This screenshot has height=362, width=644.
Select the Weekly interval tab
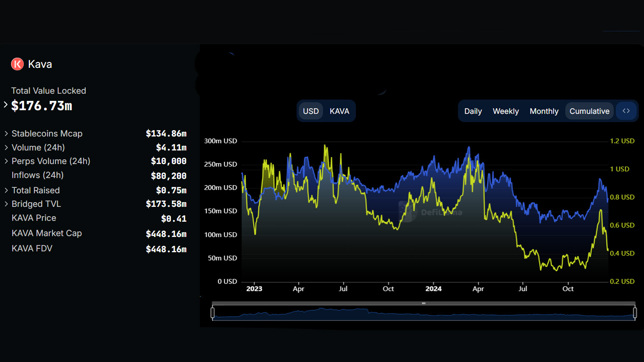point(506,111)
